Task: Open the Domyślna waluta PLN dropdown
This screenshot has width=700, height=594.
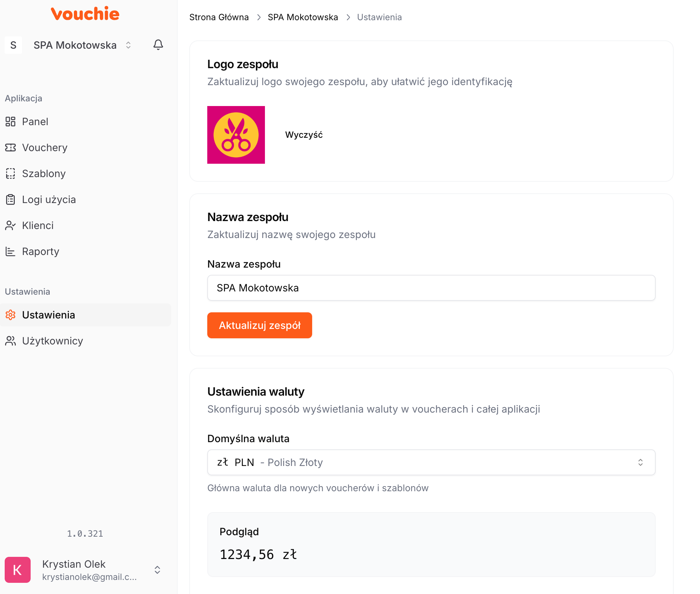Action: pyautogui.click(x=431, y=462)
